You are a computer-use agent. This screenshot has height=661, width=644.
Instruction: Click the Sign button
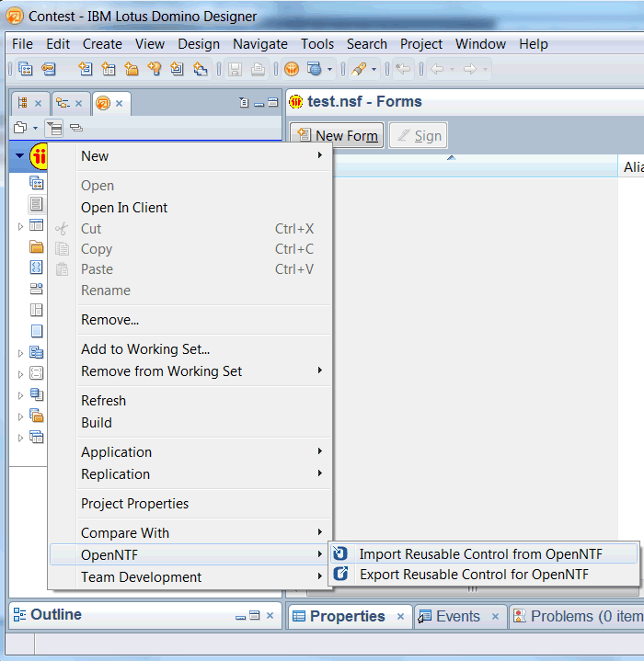click(418, 135)
